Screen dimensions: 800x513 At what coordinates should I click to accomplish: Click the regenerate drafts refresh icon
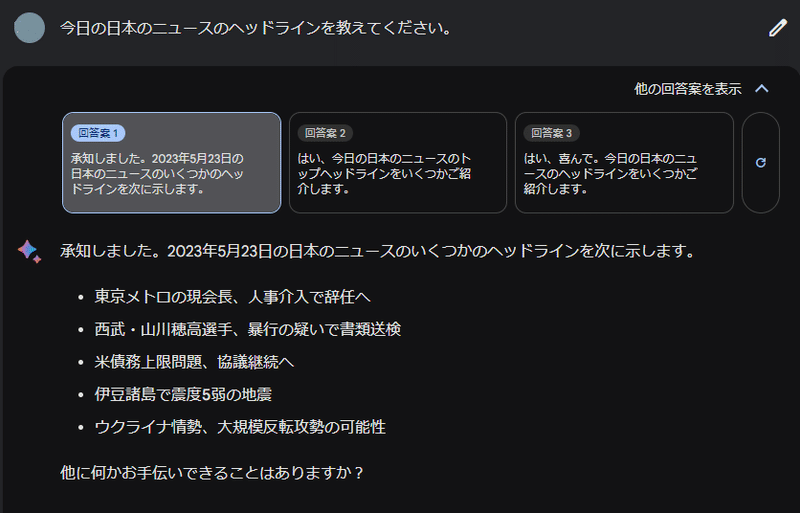point(760,162)
